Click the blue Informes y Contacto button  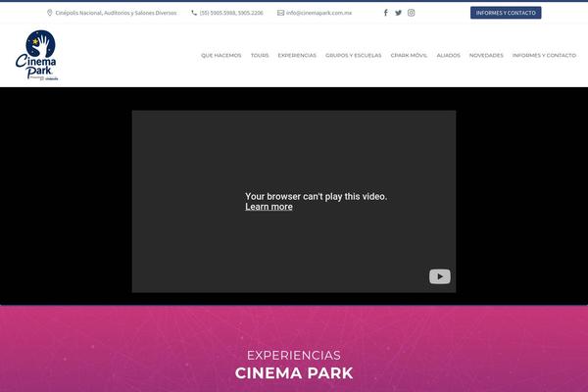pos(506,13)
